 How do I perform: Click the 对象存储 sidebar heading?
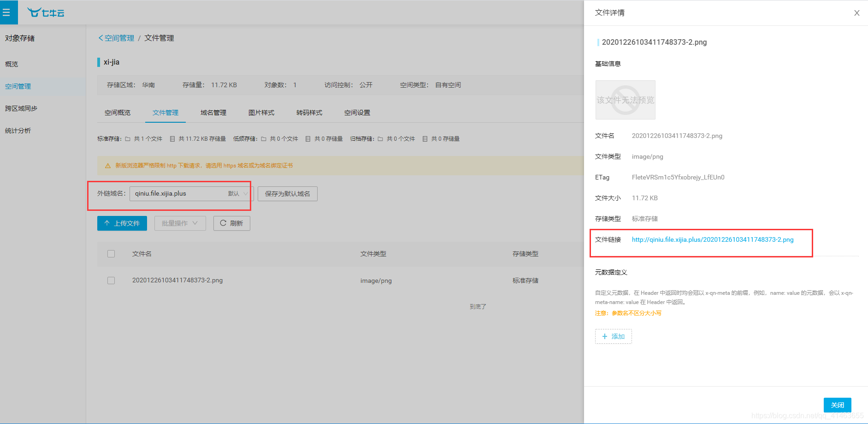pyautogui.click(x=20, y=38)
